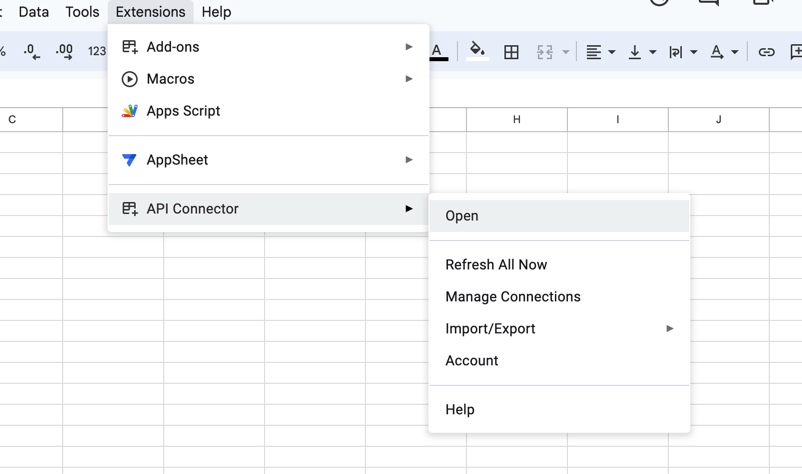Open the Help menu in menu bar

tap(216, 12)
